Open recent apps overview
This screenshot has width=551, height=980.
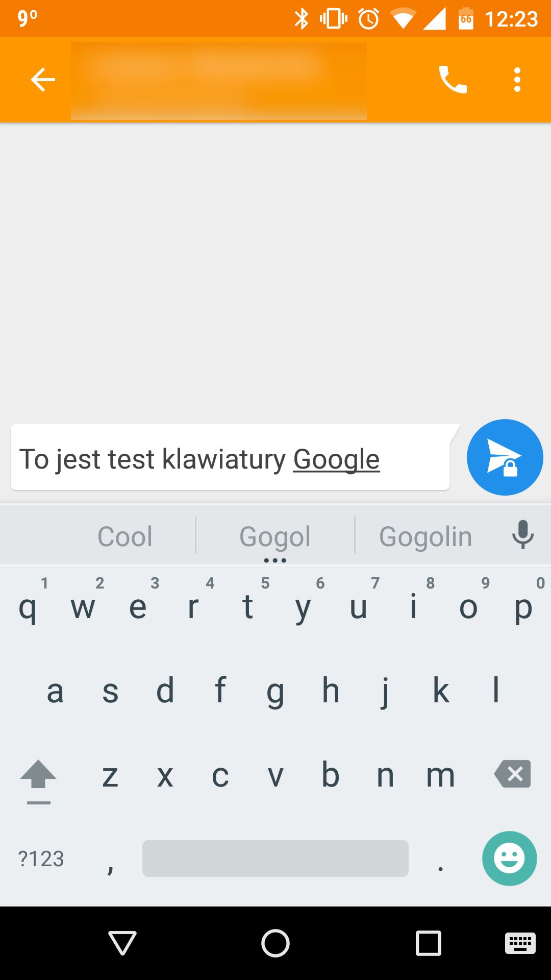(x=429, y=943)
